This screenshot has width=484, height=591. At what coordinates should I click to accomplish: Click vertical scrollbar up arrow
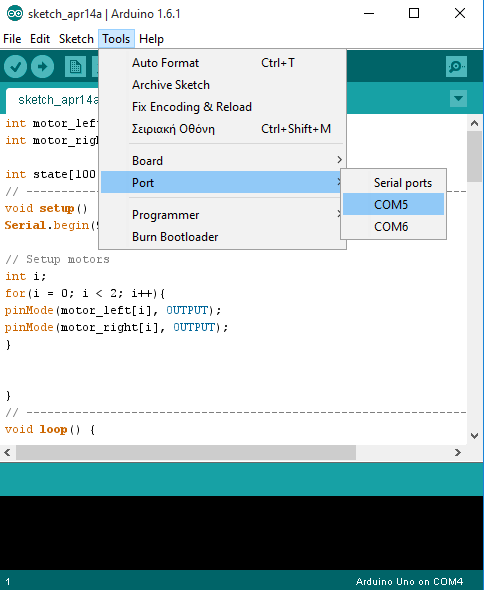click(x=475, y=123)
